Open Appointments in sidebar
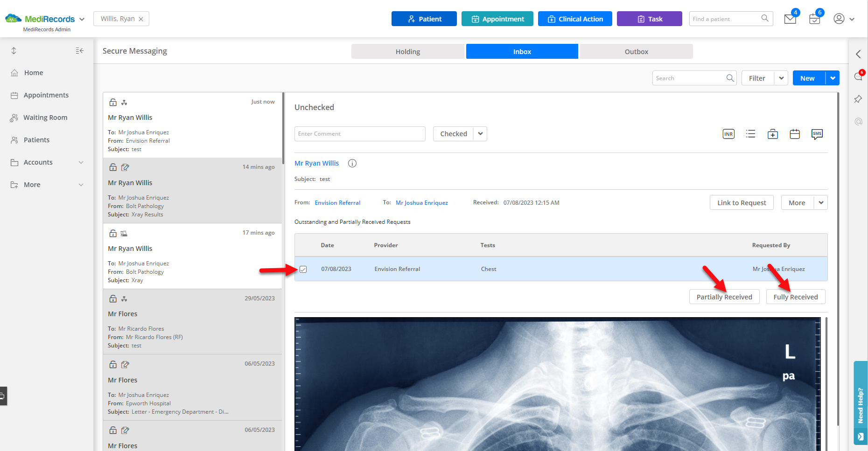The width and height of the screenshot is (868, 451). tap(46, 95)
